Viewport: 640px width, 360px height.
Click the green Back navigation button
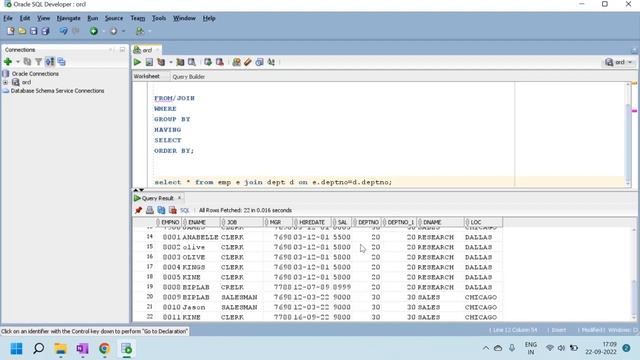(x=93, y=31)
